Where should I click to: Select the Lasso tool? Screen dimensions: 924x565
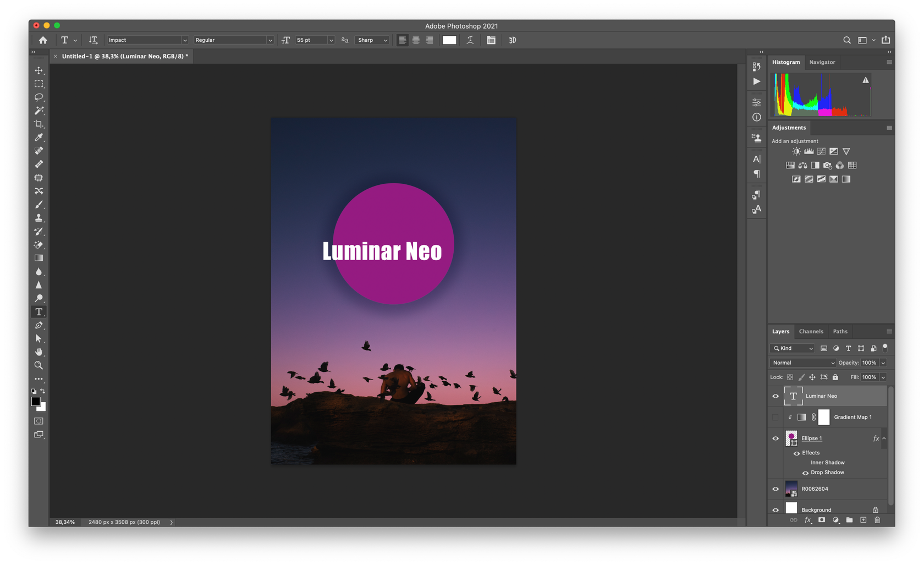tap(38, 97)
